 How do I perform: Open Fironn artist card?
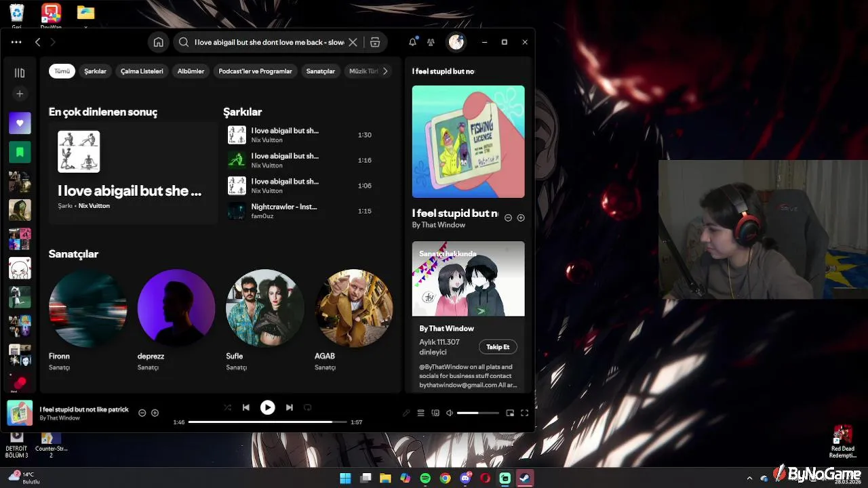[87, 320]
